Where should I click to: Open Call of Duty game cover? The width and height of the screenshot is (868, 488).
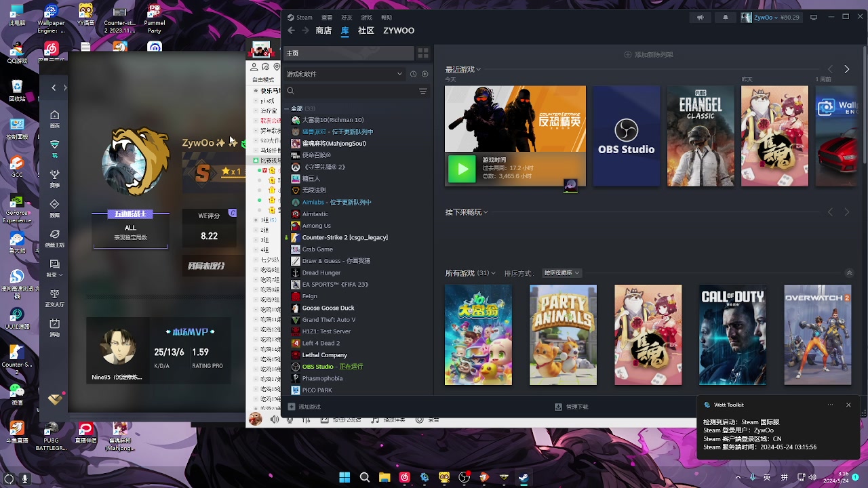tap(733, 335)
